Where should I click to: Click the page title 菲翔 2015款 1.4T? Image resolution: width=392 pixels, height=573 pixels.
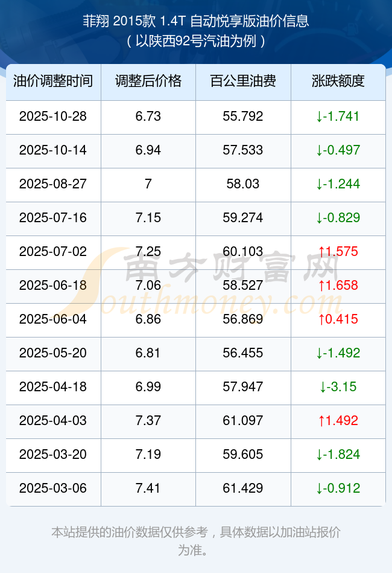(195, 22)
